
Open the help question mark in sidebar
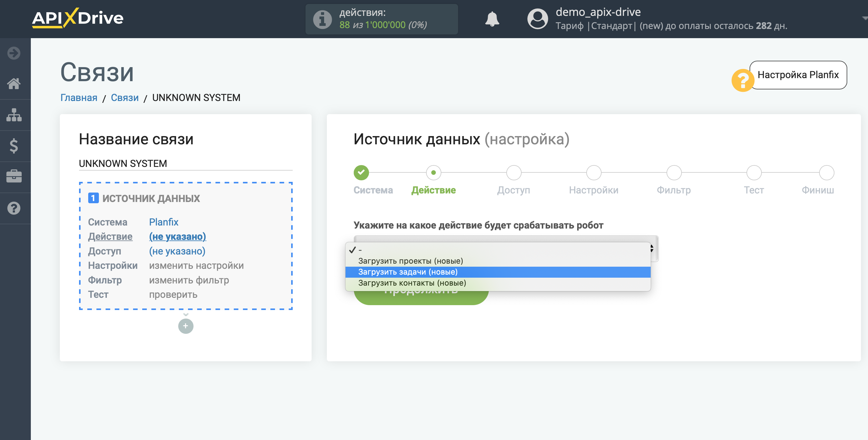[x=14, y=208]
